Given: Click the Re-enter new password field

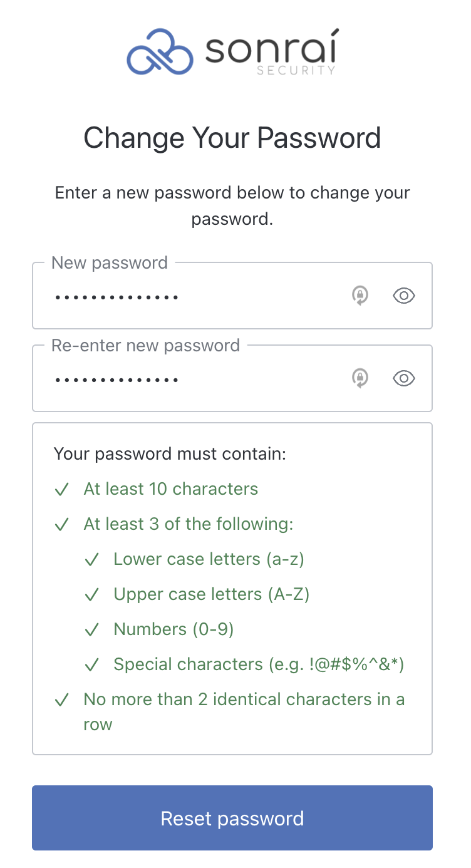Looking at the screenshot, I should (x=232, y=378).
